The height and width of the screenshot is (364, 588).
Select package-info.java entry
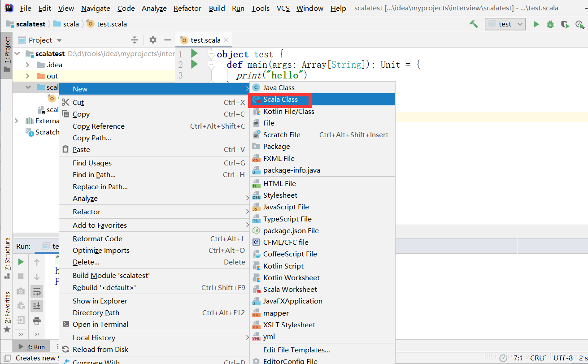pyautogui.click(x=322, y=170)
